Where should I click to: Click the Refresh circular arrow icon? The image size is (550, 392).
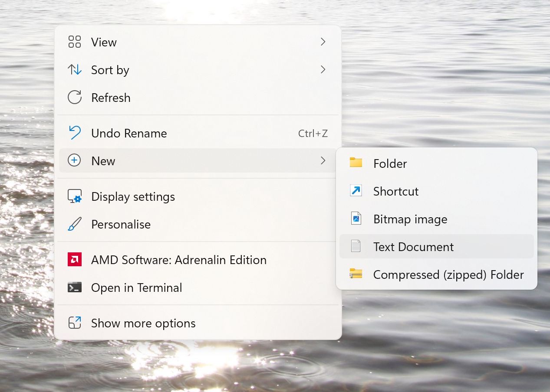pos(75,98)
